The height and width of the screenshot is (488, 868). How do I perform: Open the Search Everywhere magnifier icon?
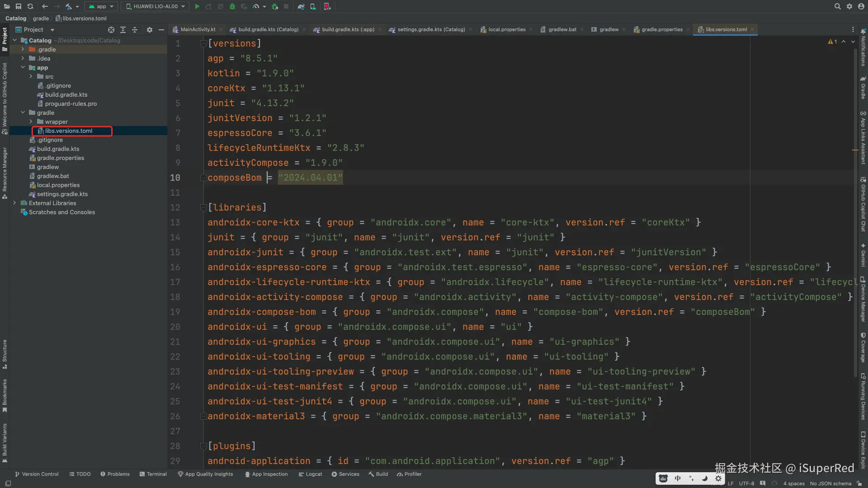tap(837, 6)
